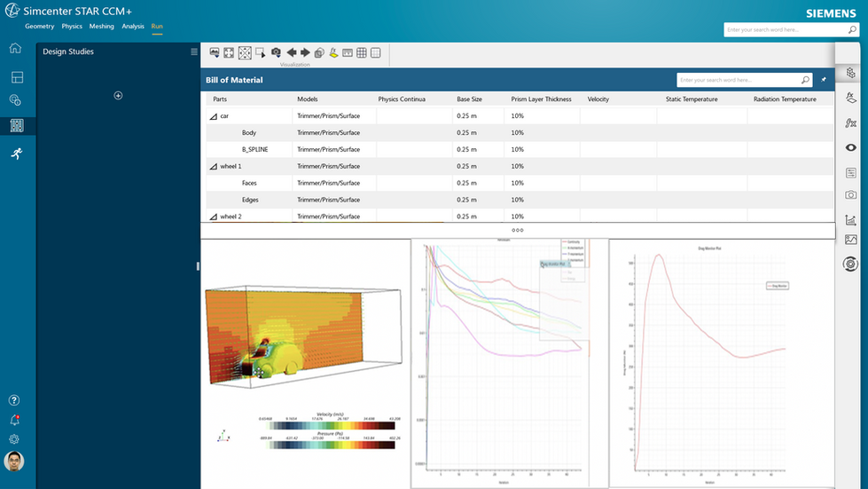The height and width of the screenshot is (489, 868).
Task: Open the layout panel icon in left sidebar
Action: pos(17,77)
